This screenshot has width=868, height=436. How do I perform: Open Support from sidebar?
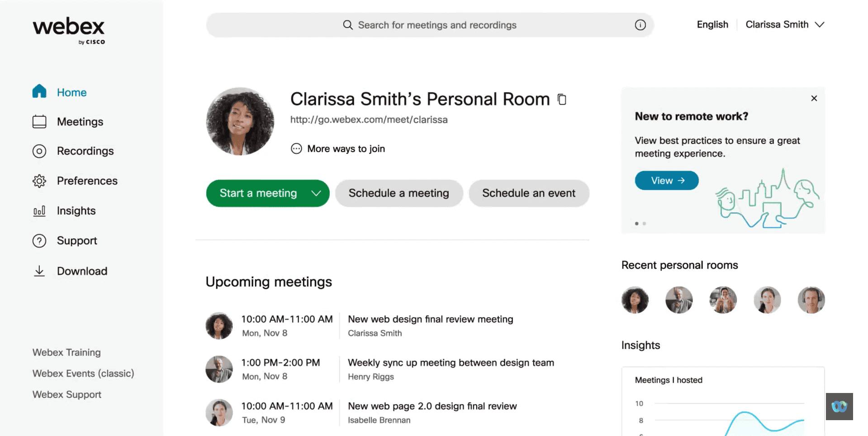click(77, 241)
